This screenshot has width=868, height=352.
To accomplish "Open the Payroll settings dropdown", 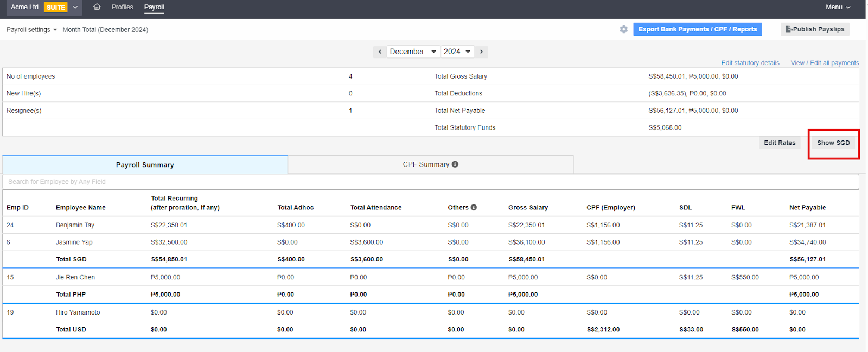I will (31, 30).
